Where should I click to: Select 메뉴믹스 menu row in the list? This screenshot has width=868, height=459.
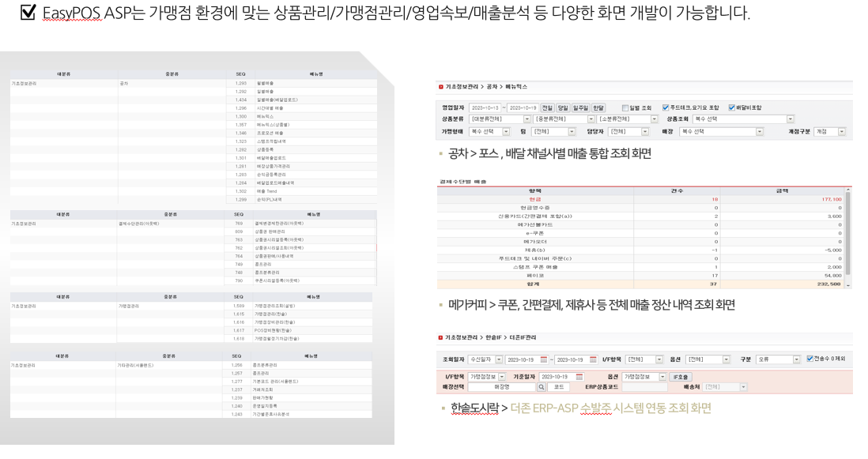pos(264,116)
